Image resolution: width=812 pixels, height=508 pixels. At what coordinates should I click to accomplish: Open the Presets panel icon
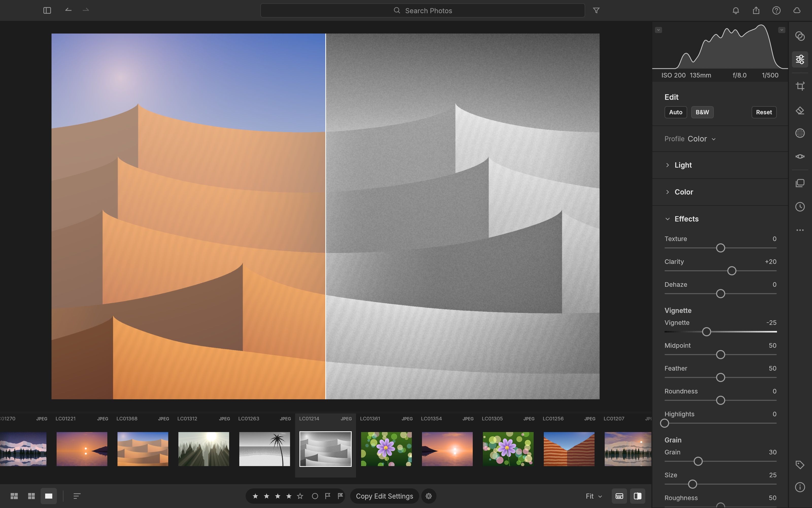[800, 36]
